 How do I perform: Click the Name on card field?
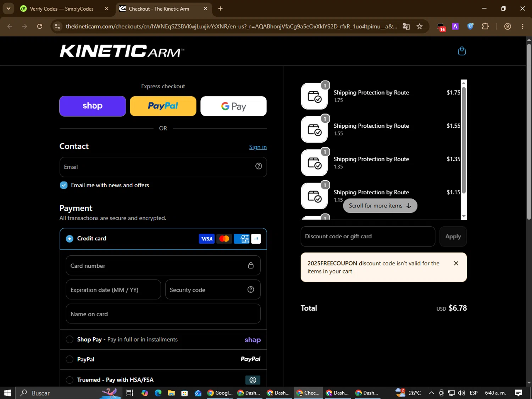point(163,314)
